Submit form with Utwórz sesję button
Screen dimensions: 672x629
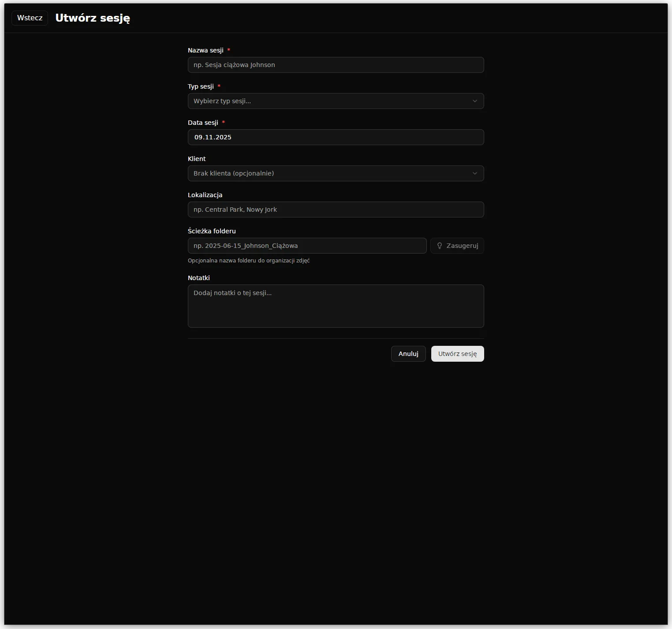click(x=457, y=354)
